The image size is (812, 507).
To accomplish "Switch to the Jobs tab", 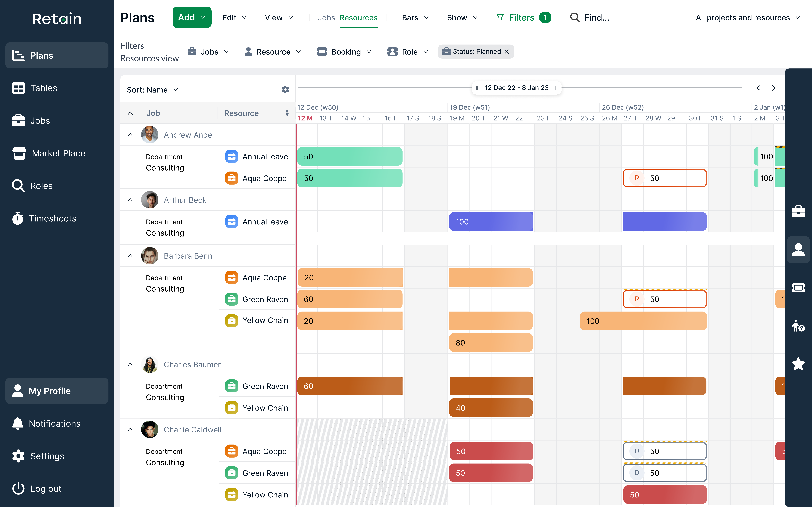I will tap(326, 17).
